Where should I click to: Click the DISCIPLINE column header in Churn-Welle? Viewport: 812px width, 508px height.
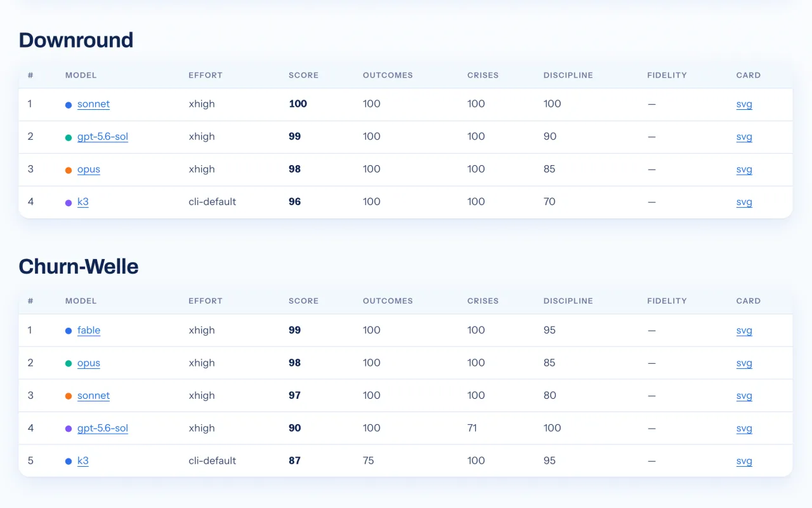click(x=568, y=301)
